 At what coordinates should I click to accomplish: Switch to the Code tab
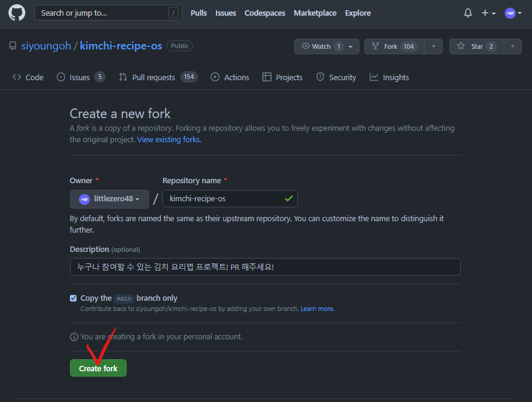click(x=28, y=77)
